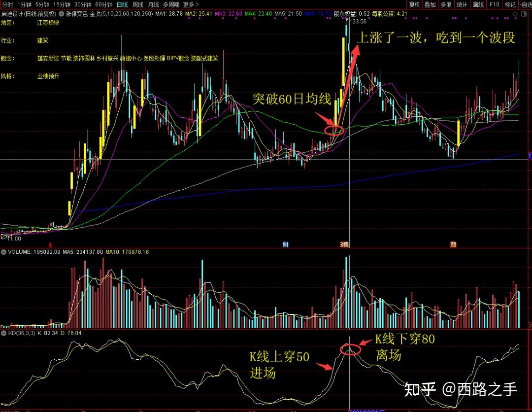Click the diamond icon at top-right of chart
The image size is (532, 412).
515,14
